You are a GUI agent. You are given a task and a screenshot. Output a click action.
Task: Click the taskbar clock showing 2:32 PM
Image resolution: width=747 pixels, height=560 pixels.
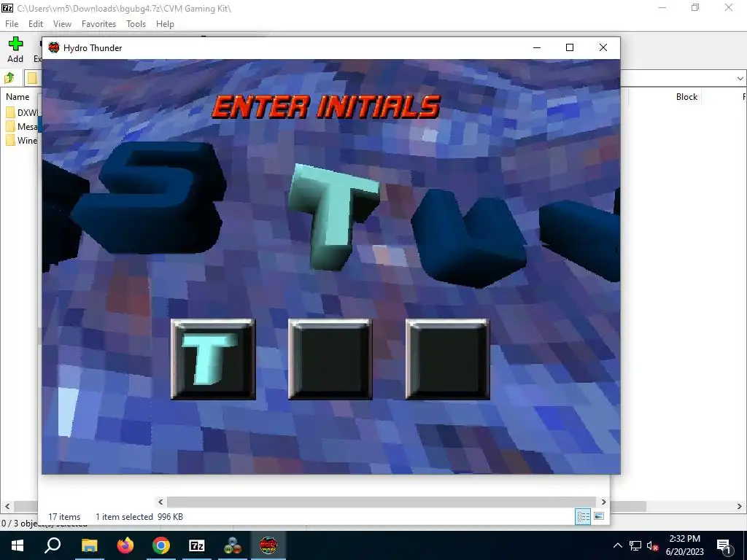coord(684,545)
